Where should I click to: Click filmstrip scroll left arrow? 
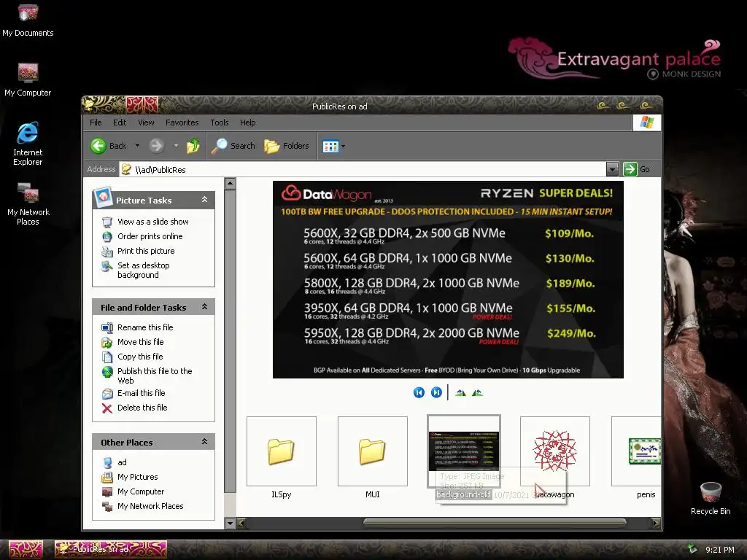(x=241, y=524)
